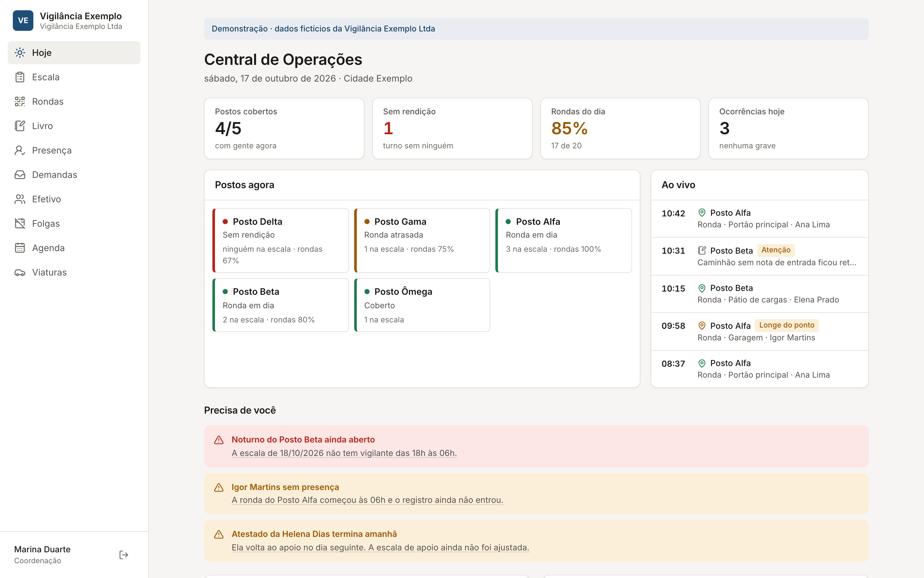924x578 pixels.
Task: Click the warning triangle on the Helena Dias atestado alert
Action: [219, 534]
